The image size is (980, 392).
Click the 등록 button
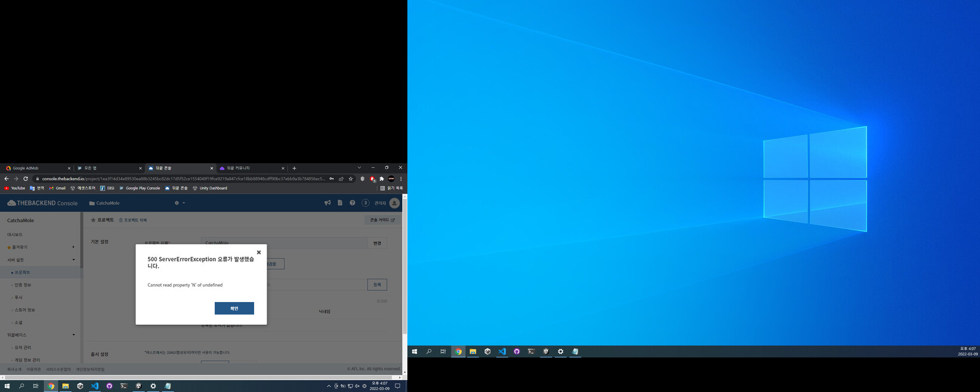coord(377,285)
